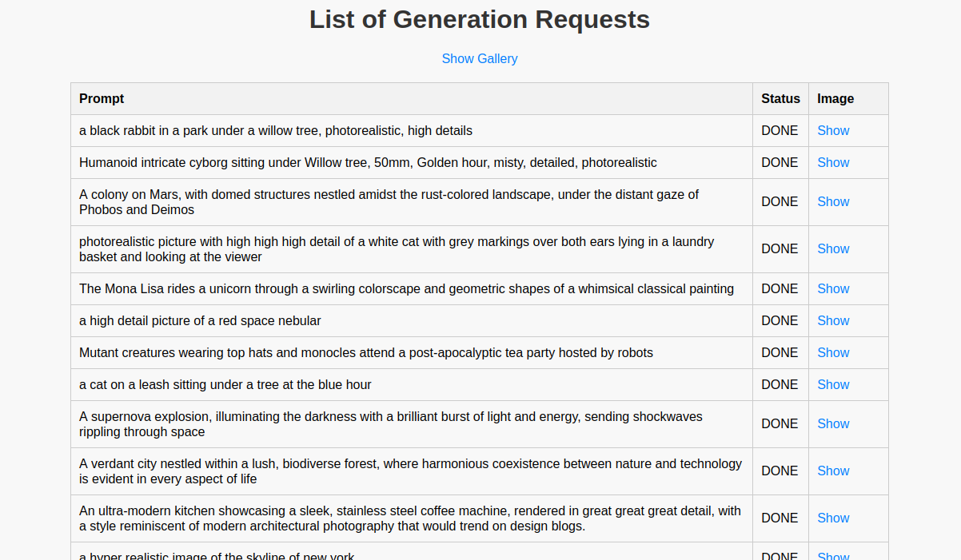This screenshot has height=560, width=961.
Task: Show image for supernova explosion prompt
Action: tap(833, 423)
